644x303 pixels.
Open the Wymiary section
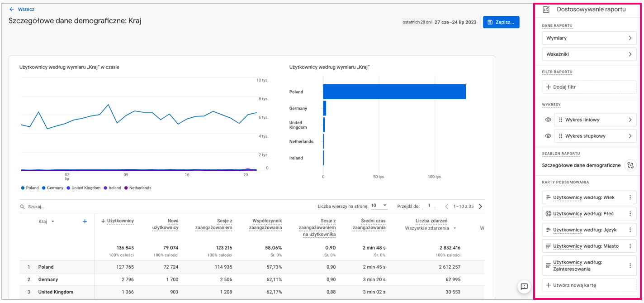(589, 38)
